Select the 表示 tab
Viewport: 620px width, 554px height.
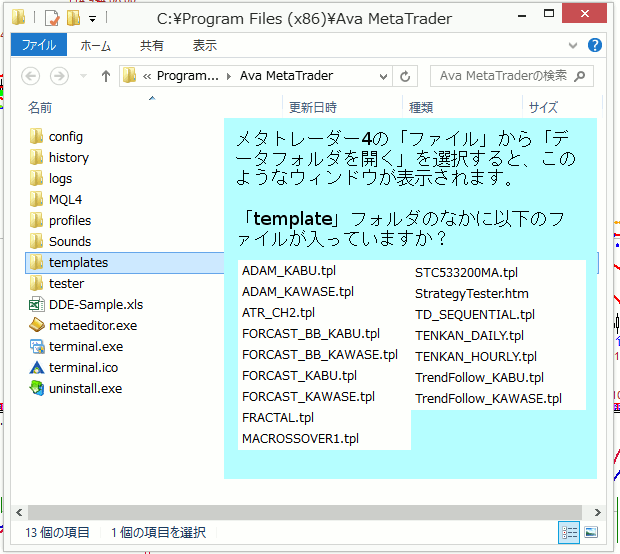click(204, 45)
